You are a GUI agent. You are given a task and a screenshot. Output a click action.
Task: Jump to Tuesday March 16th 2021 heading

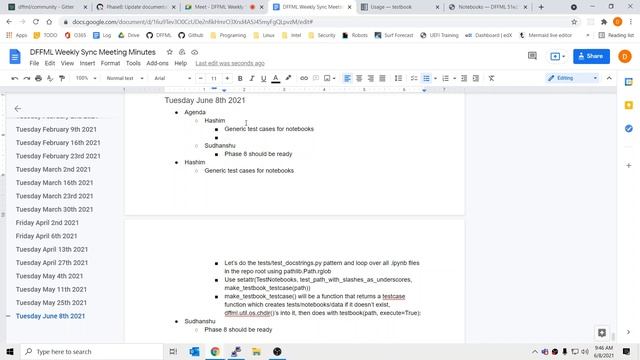(x=54, y=182)
